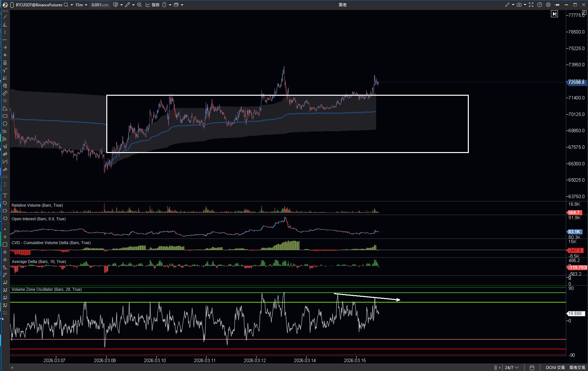This screenshot has width=588, height=371.
Task: Click the screenshot camera icon
Action: point(519,5)
